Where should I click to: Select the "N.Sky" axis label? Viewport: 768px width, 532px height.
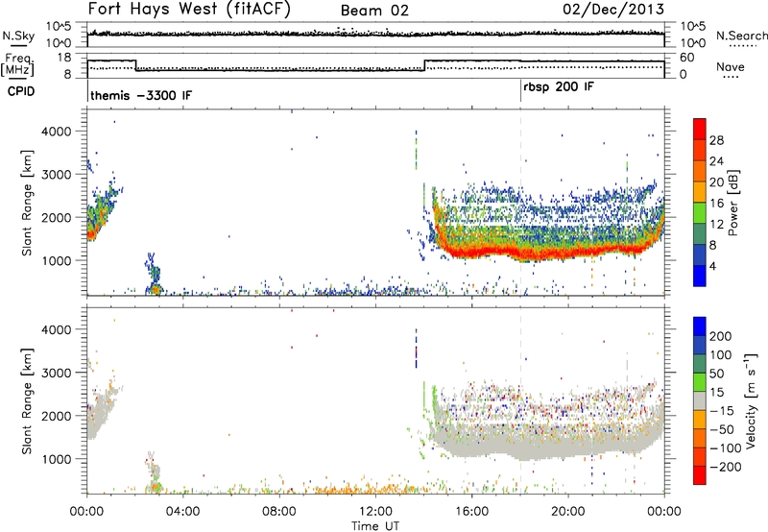coord(18,36)
